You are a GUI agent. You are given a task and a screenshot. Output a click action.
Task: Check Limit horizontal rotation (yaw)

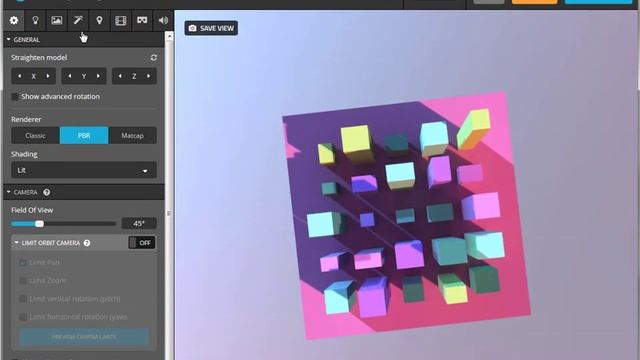(x=23, y=317)
